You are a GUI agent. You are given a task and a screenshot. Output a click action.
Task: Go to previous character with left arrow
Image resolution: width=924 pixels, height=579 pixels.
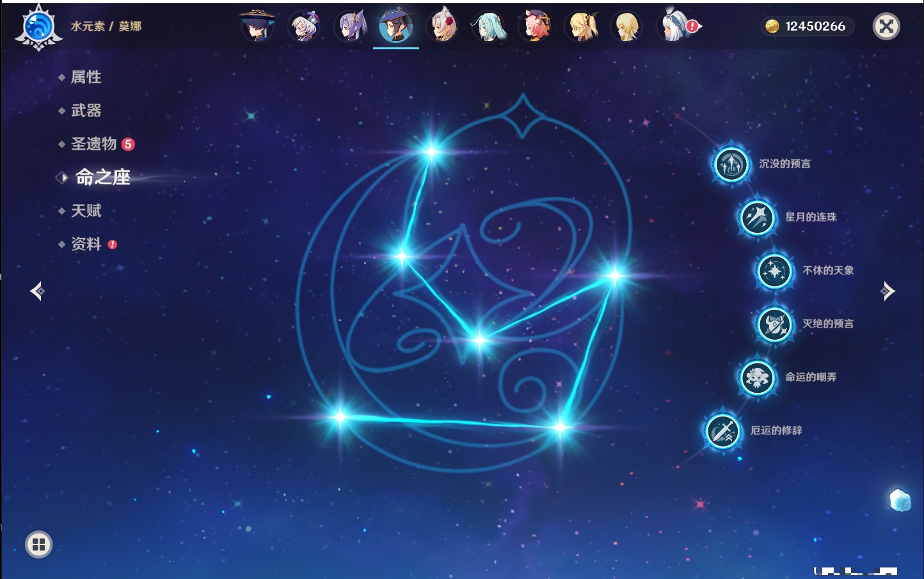click(37, 291)
